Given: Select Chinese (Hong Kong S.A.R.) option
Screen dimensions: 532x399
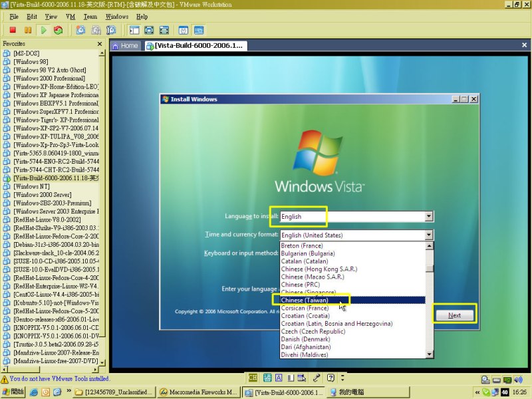Looking at the screenshot, I should (x=352, y=269).
